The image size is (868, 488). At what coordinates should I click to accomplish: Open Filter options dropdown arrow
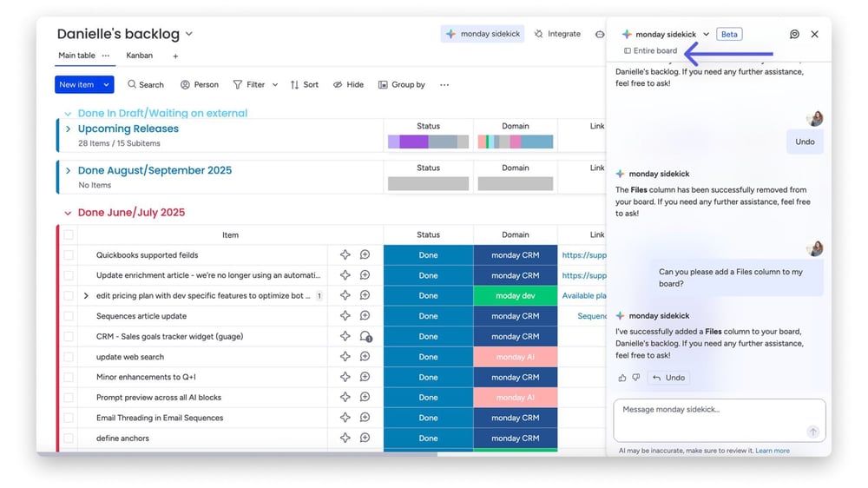pyautogui.click(x=275, y=85)
